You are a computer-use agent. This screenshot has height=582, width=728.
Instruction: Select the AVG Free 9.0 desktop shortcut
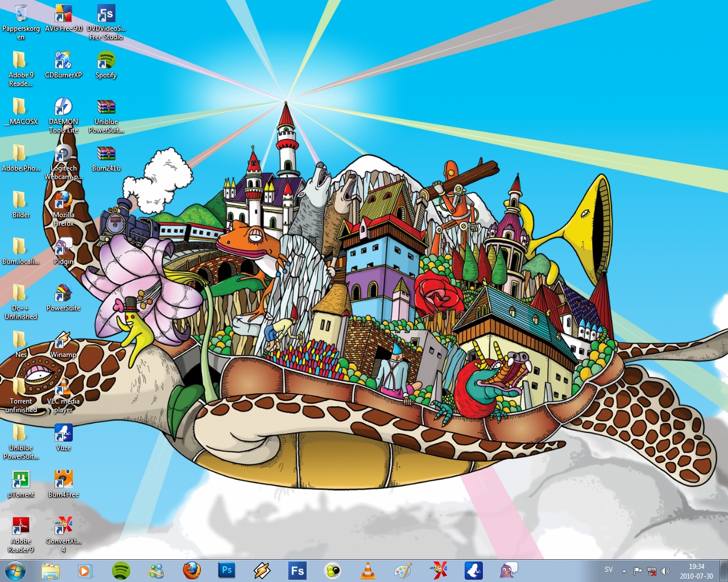click(63, 14)
